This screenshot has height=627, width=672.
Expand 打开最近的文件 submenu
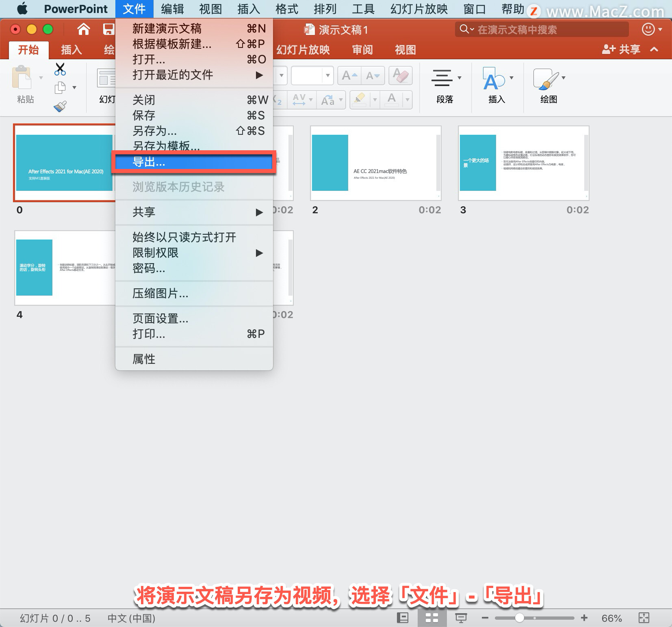(x=194, y=75)
